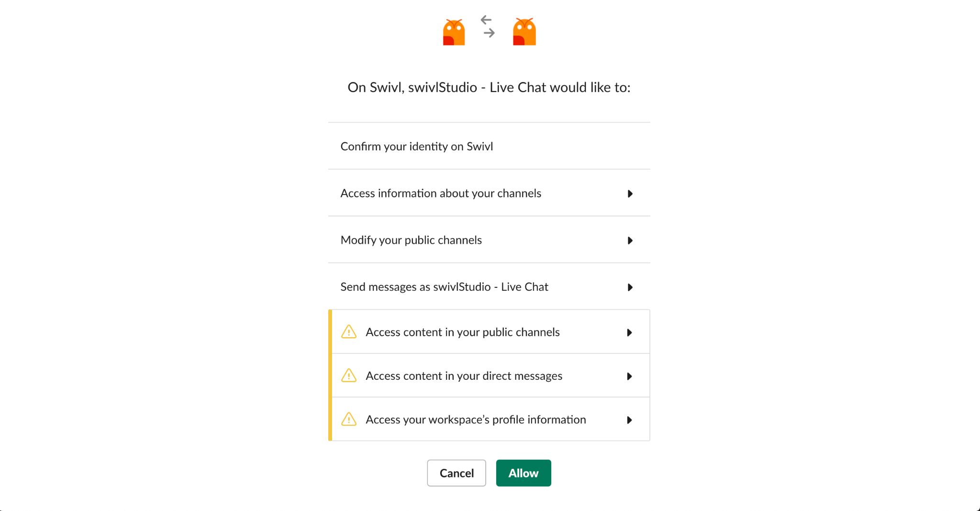
Task: Click the Allow button
Action: pos(523,473)
